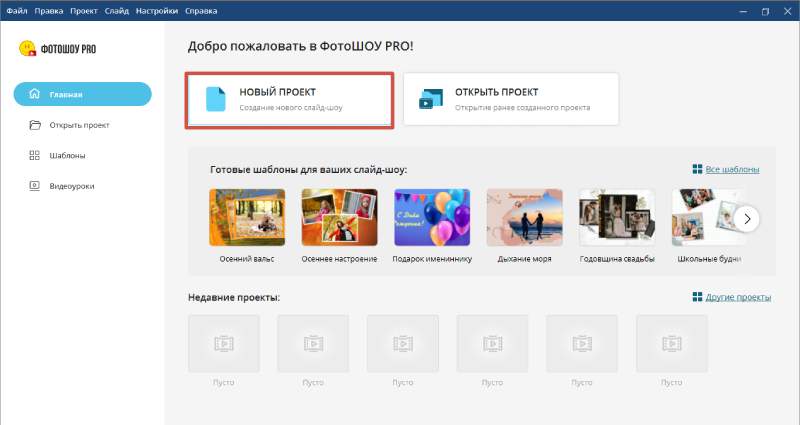Open the Слайд menu
This screenshot has height=425, width=800.
click(117, 11)
